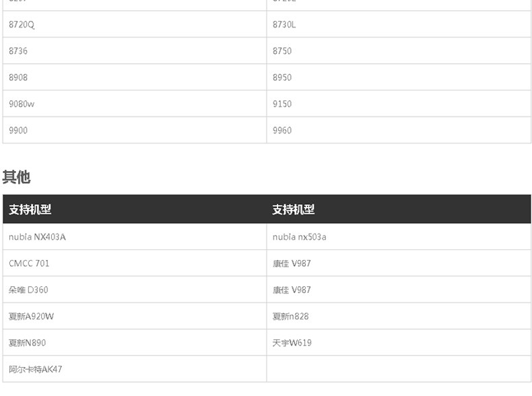Click the 夏新n828 model cell
Viewport: 532px width, 396px height.
click(x=290, y=316)
